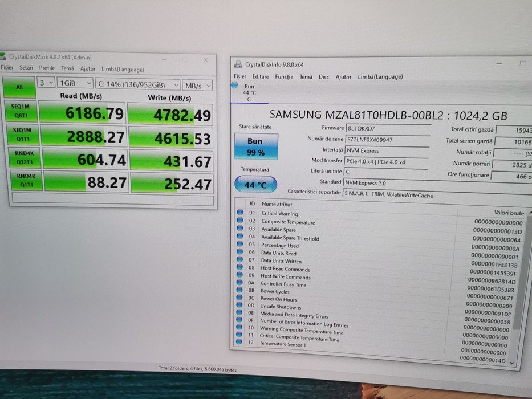532x399 pixels.
Task: Click the CrystalDiskInfo title bar icon
Action: pyautogui.click(x=238, y=64)
